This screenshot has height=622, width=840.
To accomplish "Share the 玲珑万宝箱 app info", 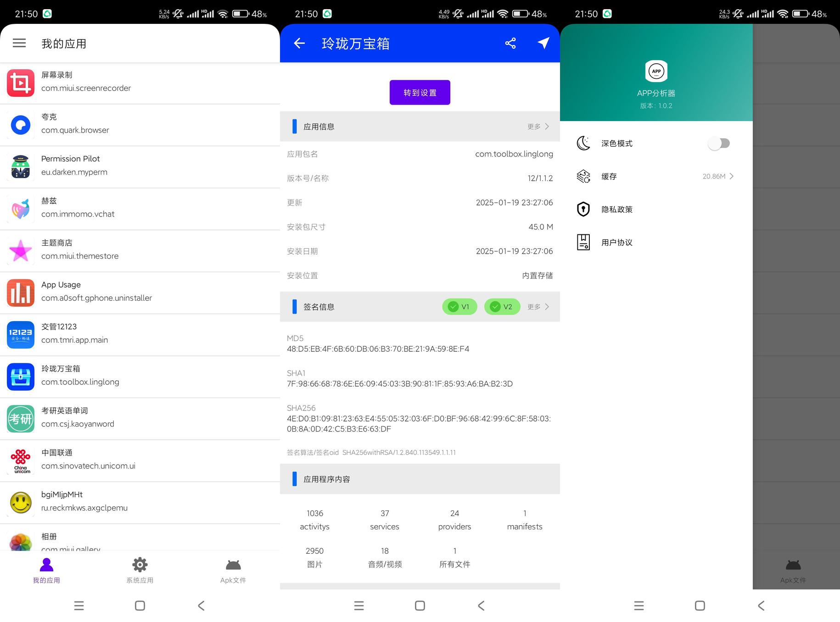I will (510, 43).
